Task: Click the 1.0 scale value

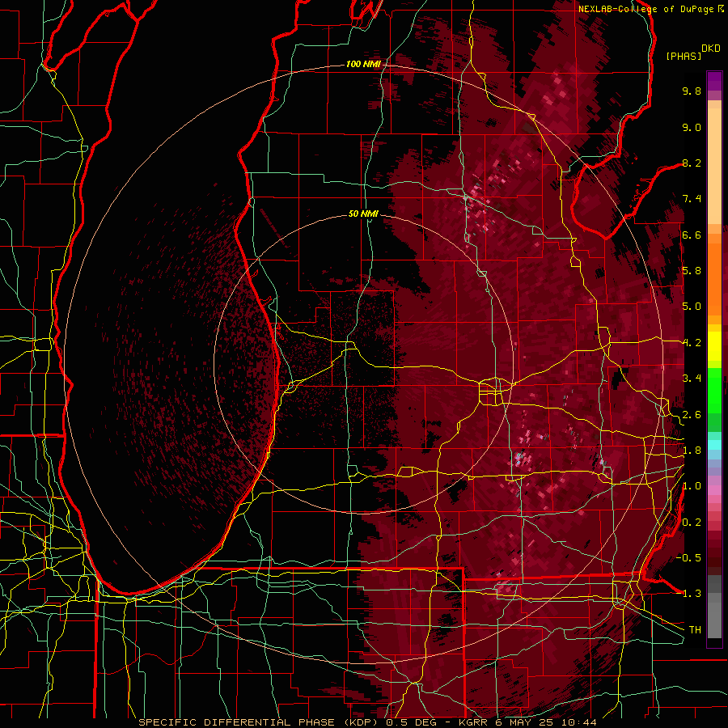Action: [692, 486]
